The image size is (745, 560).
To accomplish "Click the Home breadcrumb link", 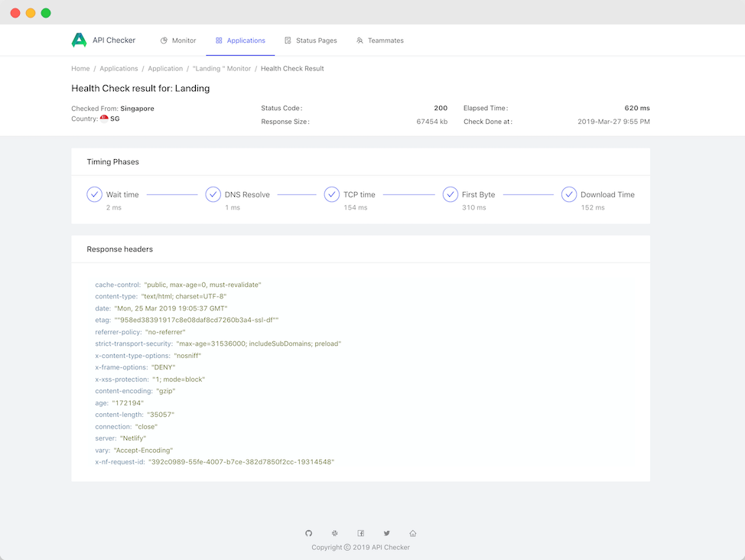I will [80, 69].
